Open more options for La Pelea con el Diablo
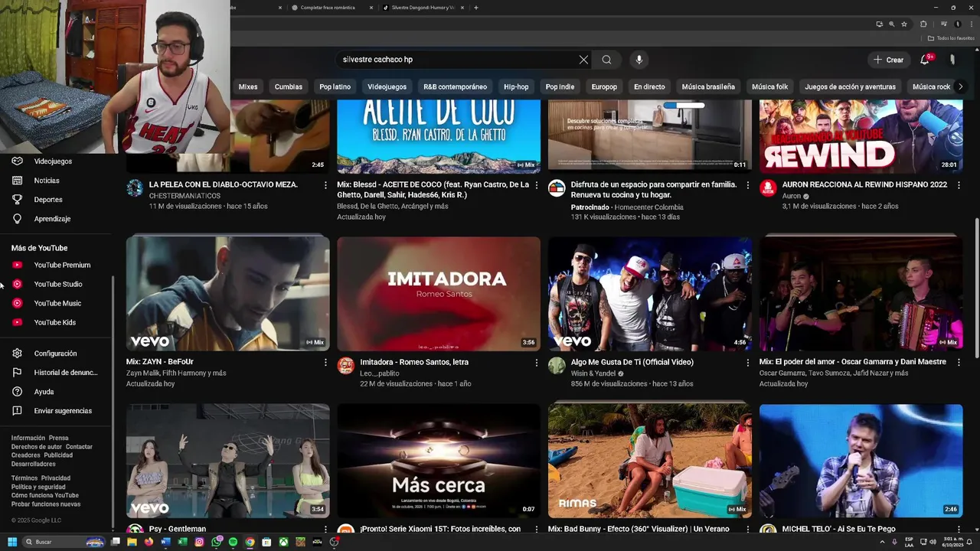Screen dimensions: 980x551 pos(325,185)
